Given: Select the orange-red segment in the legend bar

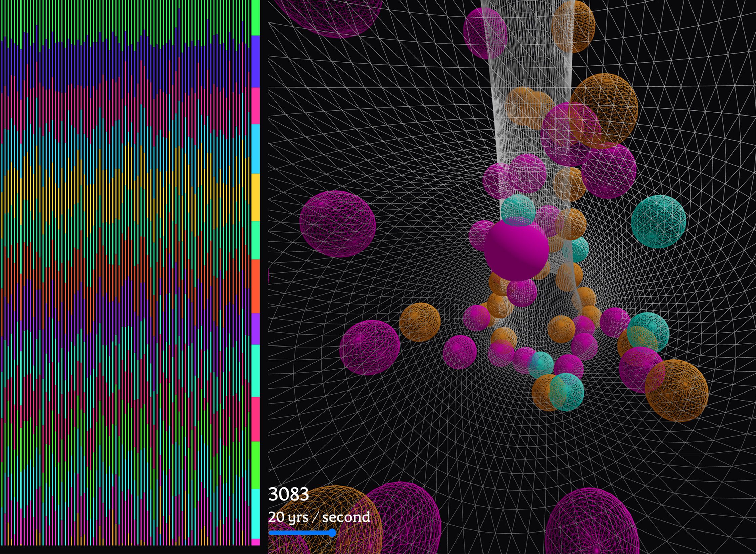Looking at the screenshot, I should (x=256, y=286).
